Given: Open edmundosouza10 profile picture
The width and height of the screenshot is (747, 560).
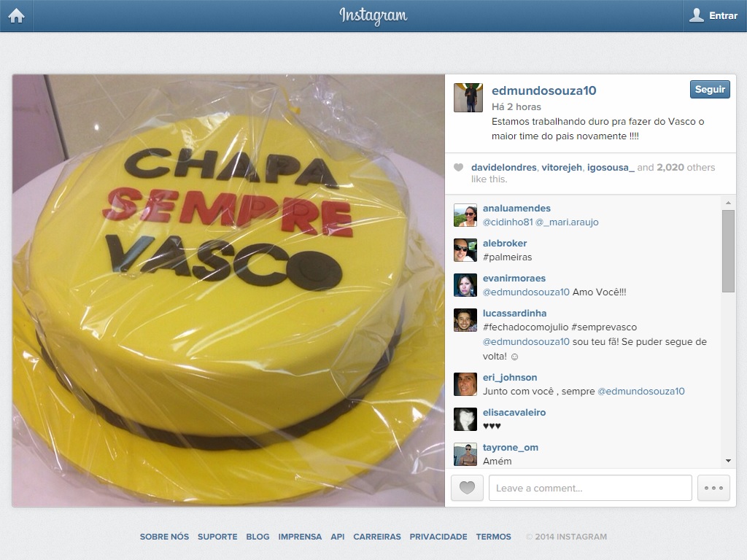Looking at the screenshot, I should click(x=468, y=98).
